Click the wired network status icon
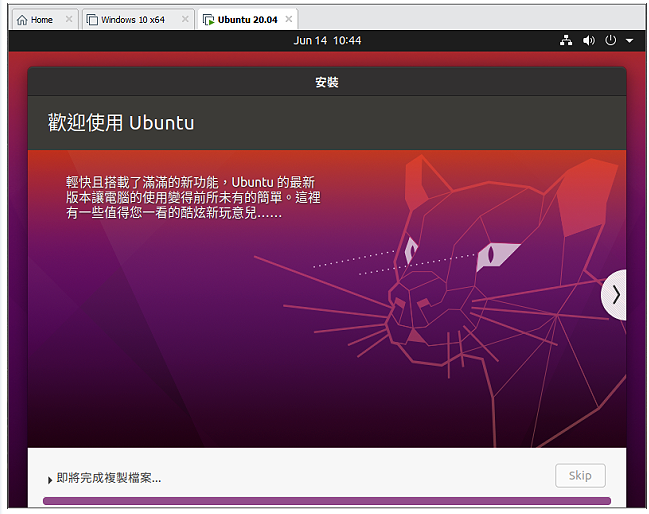 click(x=566, y=40)
